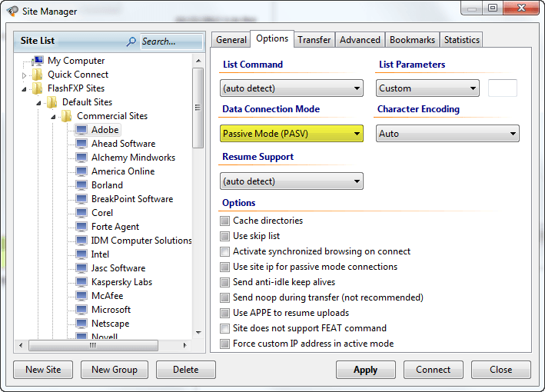Click the Alchemy Mindworks site icon
This screenshot has height=392, width=545.
coord(81,158)
